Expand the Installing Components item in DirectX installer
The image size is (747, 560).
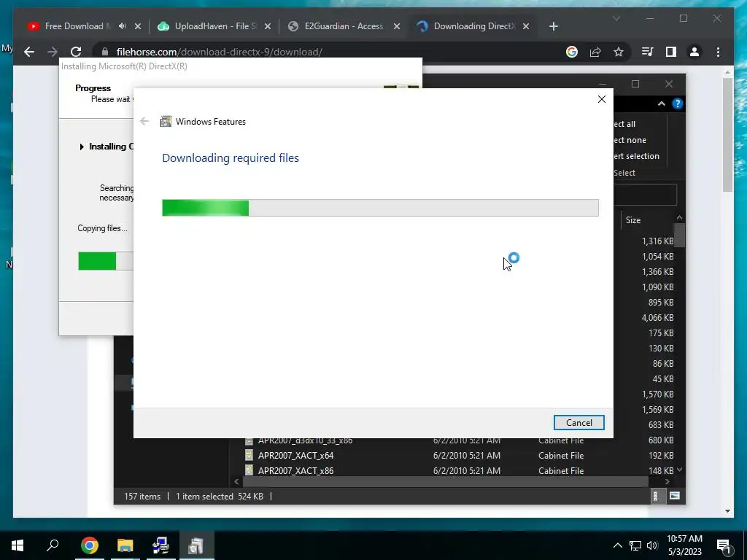pyautogui.click(x=82, y=147)
